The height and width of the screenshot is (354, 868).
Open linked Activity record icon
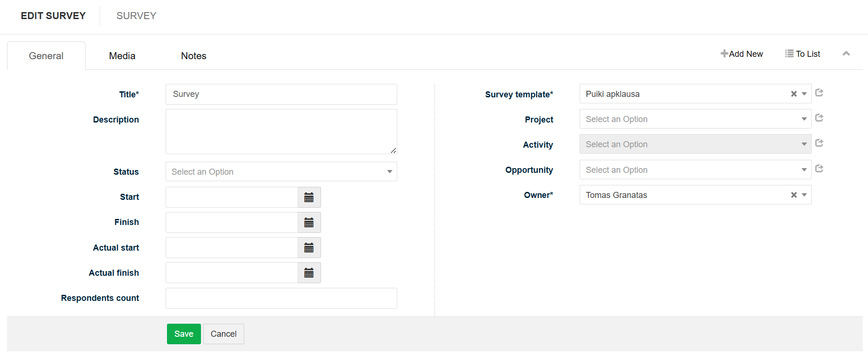pyautogui.click(x=819, y=143)
